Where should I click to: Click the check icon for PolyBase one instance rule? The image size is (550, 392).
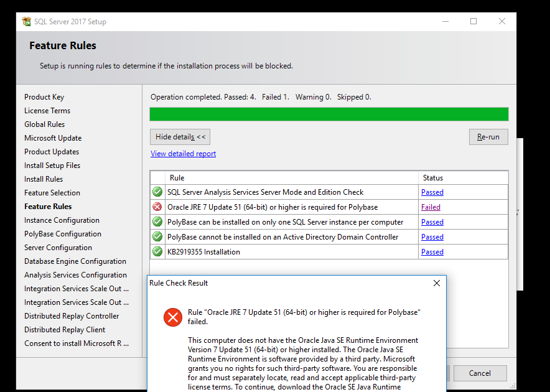coord(157,222)
